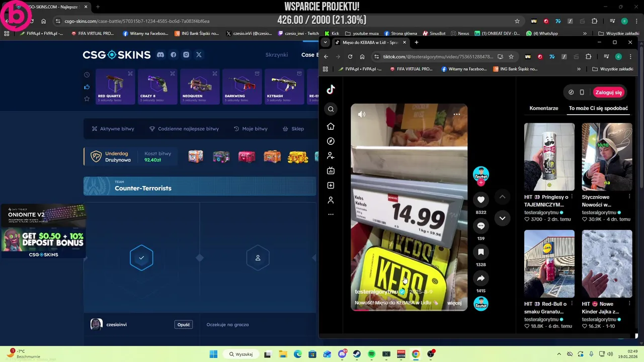Open TikTok LIVE icon in sidebar
This screenshot has width=644, height=362.
coord(331,170)
